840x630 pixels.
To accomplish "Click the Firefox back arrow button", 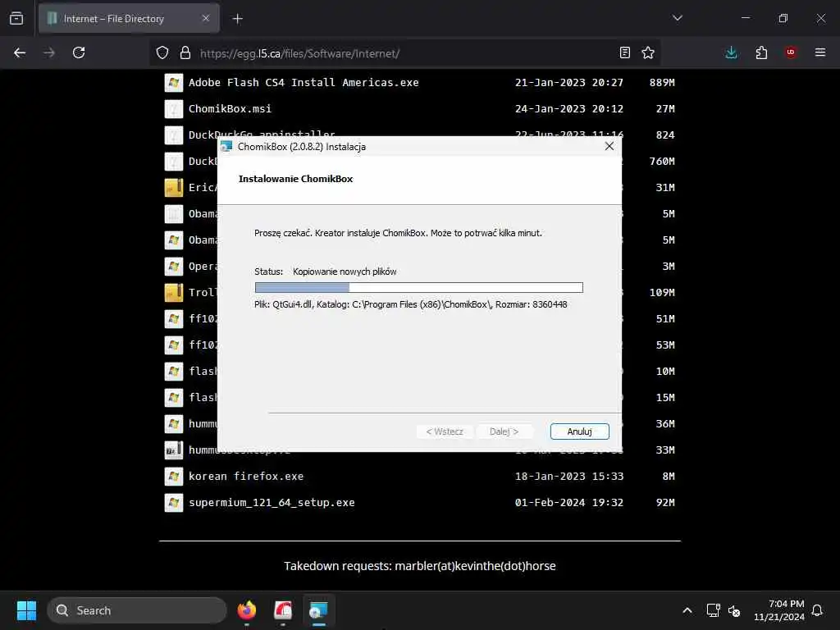I will (x=20, y=52).
